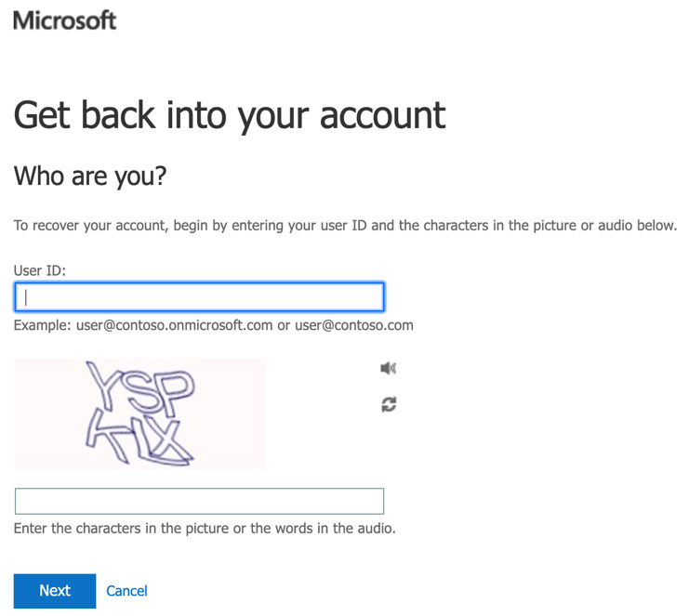Click the "Who are you?" subheading
This screenshot has width=689, height=616.
coord(89,175)
